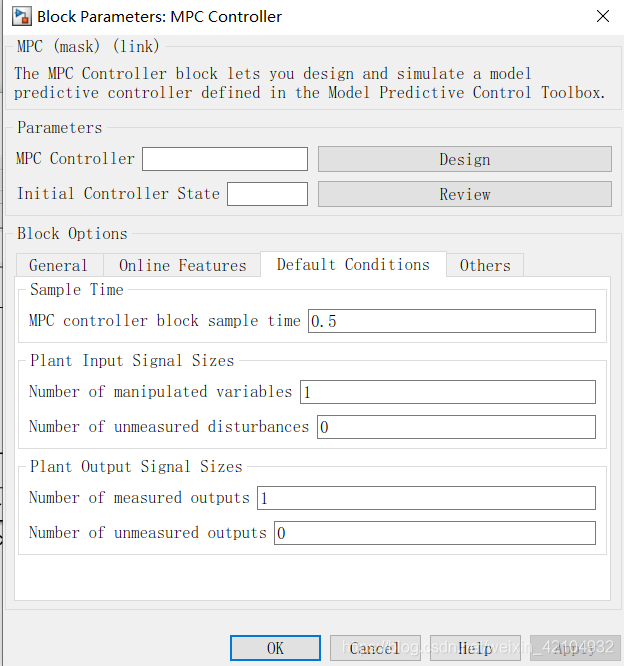The height and width of the screenshot is (666, 624).
Task: Click the 'MPC (mask) (link)' heading
Action: coord(88,46)
